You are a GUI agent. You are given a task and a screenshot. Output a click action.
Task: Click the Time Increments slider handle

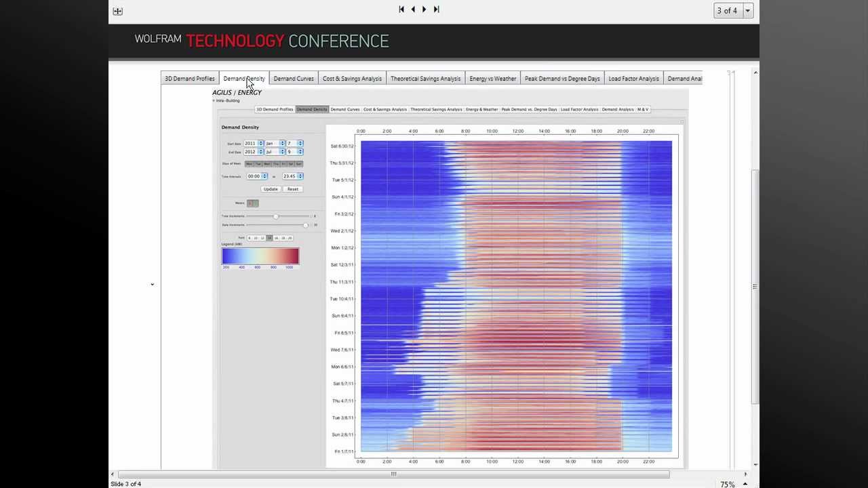(x=276, y=216)
